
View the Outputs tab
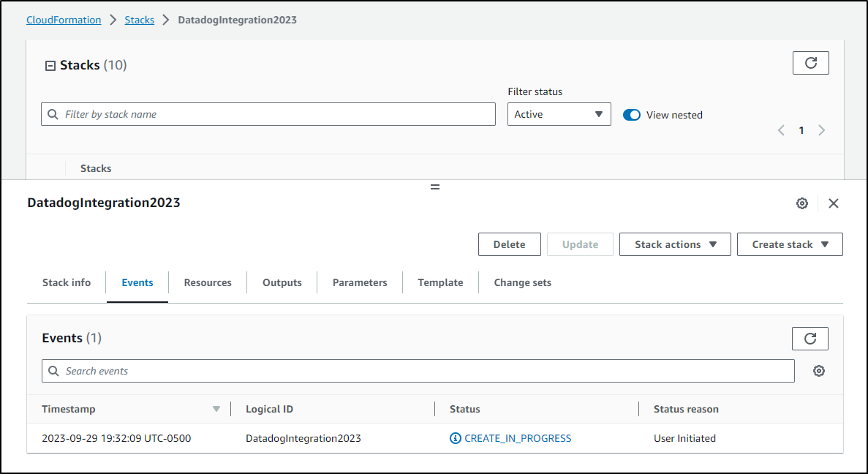(282, 282)
